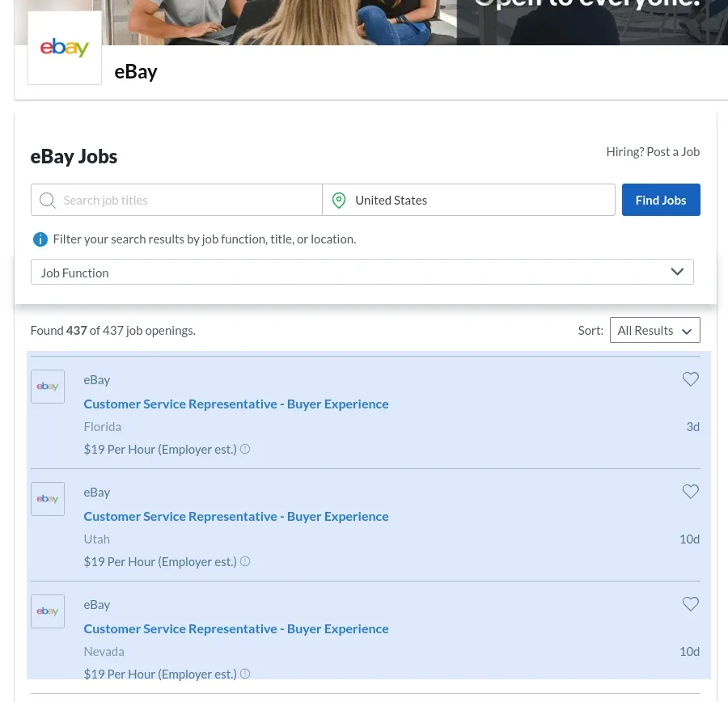Click the eBay logo thumbnail beside the Nevada listing
728x702 pixels.
[47, 611]
